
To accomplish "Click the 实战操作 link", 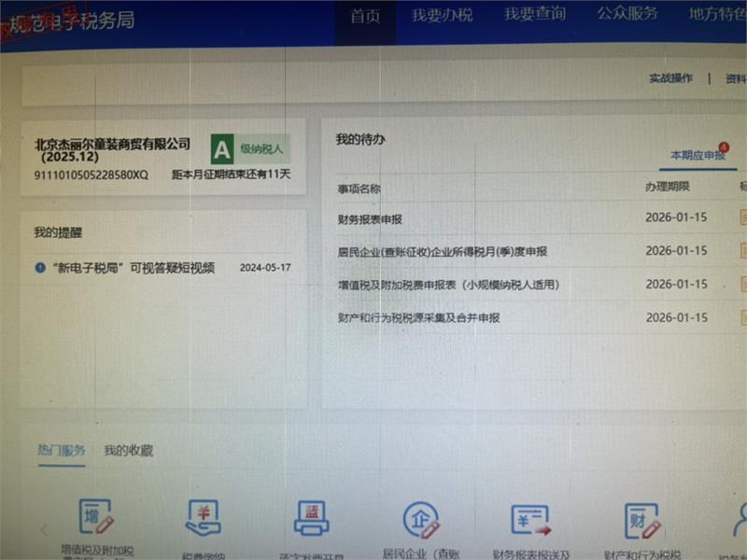I will (670, 79).
